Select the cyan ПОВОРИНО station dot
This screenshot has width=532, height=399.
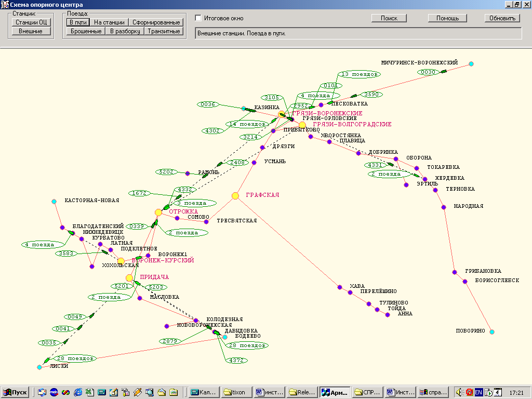coord(492,331)
